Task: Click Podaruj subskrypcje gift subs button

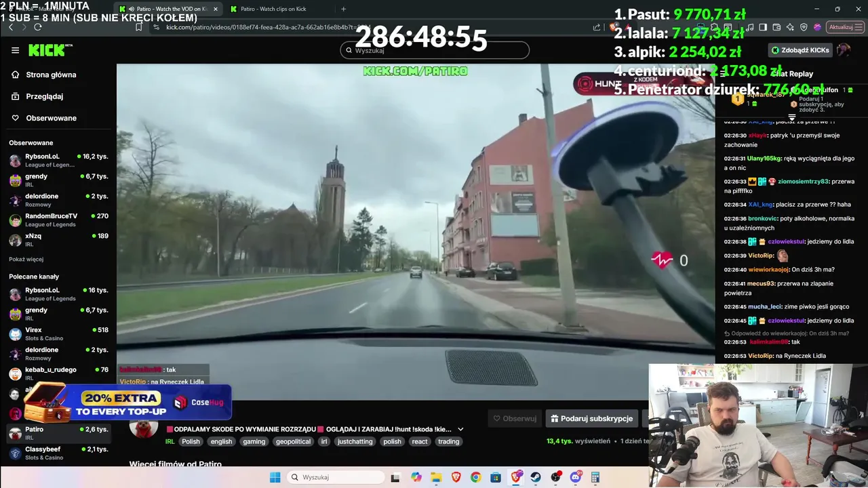Action: [x=592, y=419]
